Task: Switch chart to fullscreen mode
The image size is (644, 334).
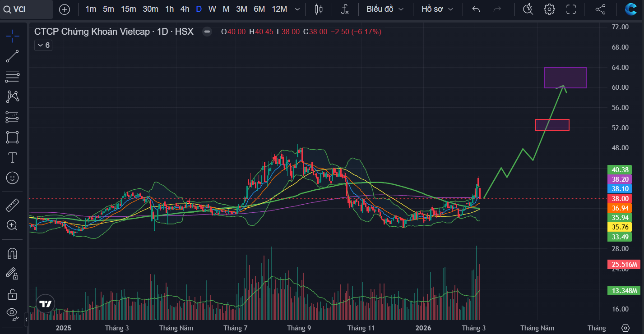Action: click(571, 9)
